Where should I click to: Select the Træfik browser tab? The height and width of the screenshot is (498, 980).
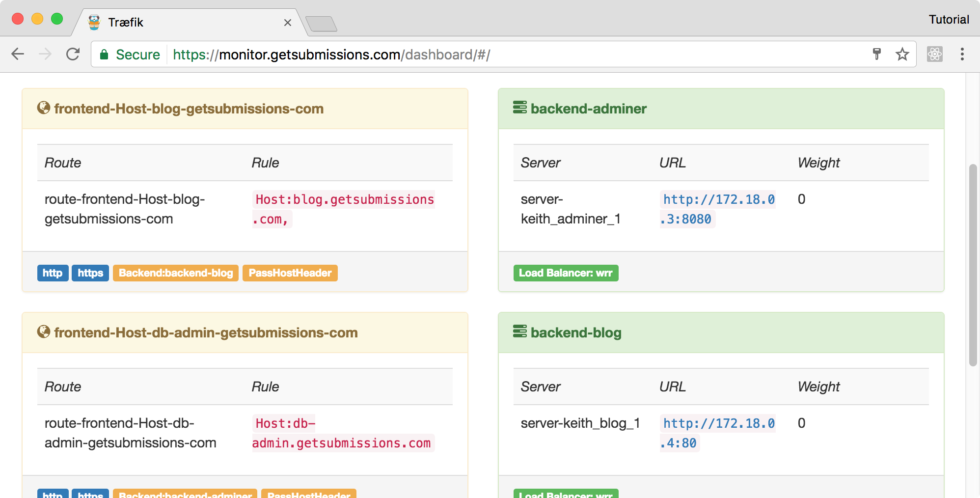tap(190, 23)
